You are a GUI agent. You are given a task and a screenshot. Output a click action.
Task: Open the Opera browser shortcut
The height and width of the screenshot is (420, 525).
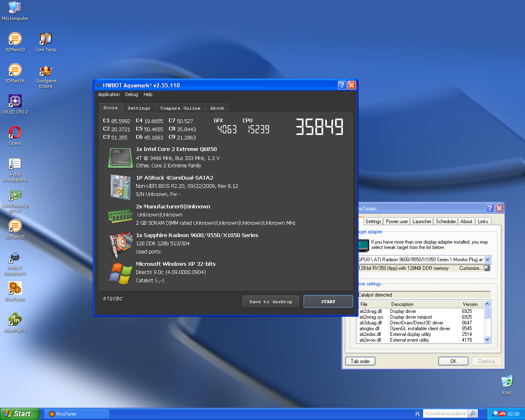[x=15, y=136]
